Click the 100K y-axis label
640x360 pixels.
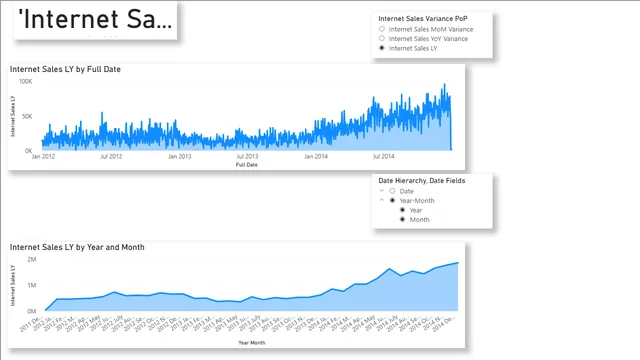coord(25,81)
